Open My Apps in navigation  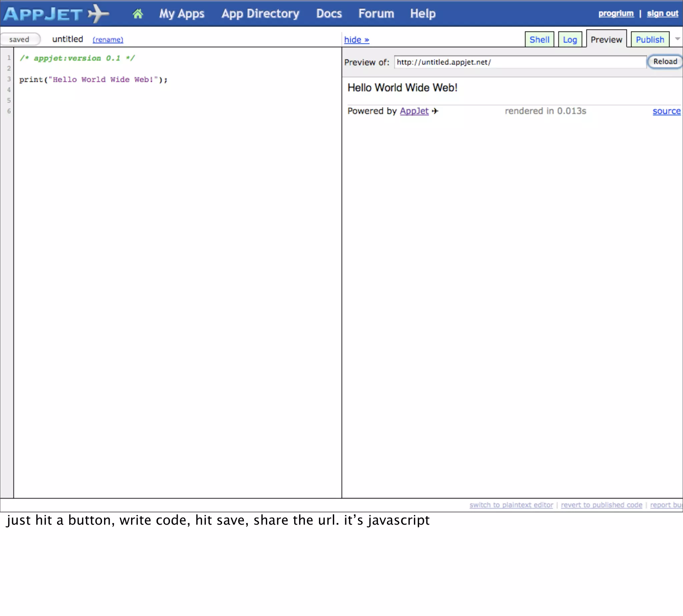(x=182, y=14)
